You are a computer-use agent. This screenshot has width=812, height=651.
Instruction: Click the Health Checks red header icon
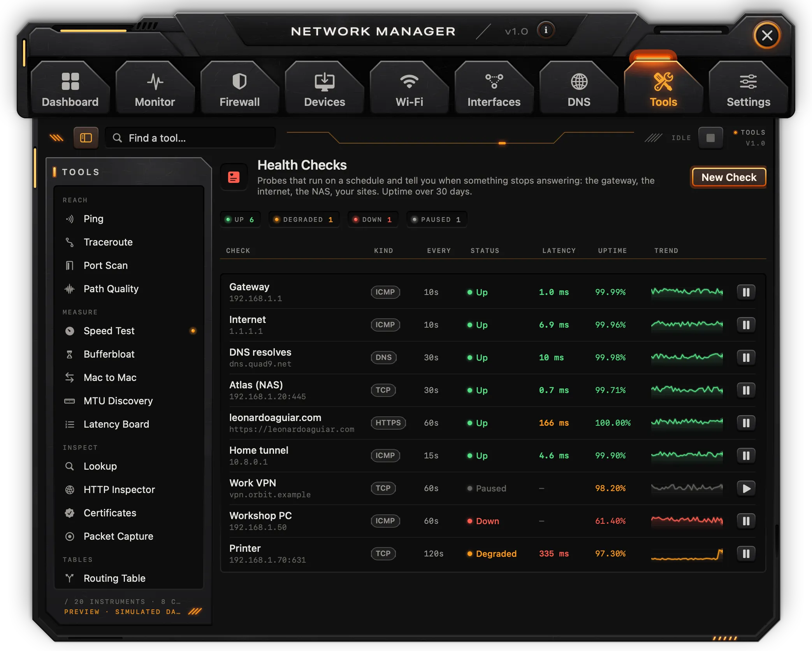234,177
